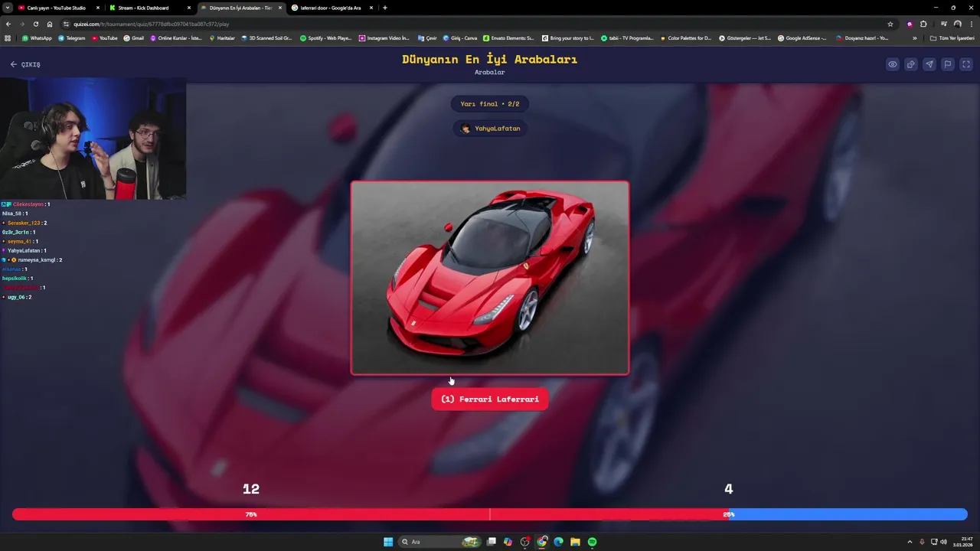Image resolution: width=980 pixels, height=551 pixels.
Task: Open the Google AdSense bookmark
Action: click(802, 37)
